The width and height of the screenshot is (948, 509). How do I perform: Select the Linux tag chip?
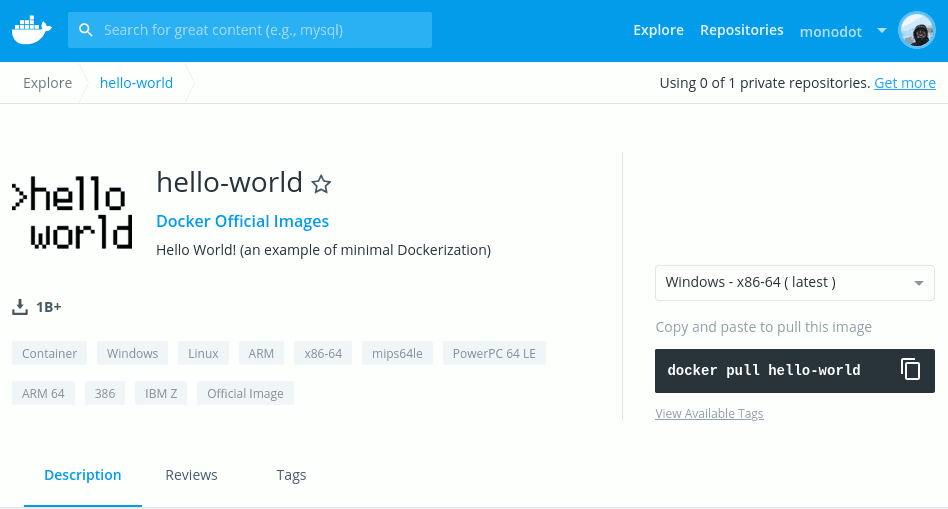(203, 353)
